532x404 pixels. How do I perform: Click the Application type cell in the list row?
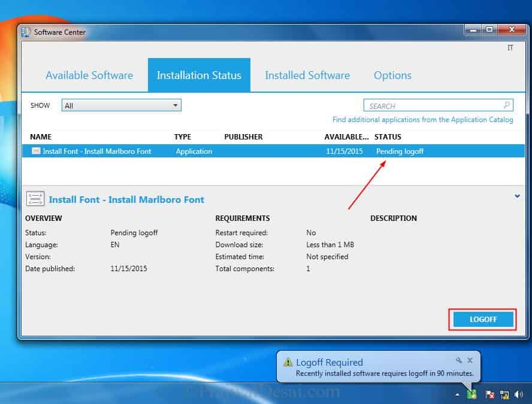point(194,151)
